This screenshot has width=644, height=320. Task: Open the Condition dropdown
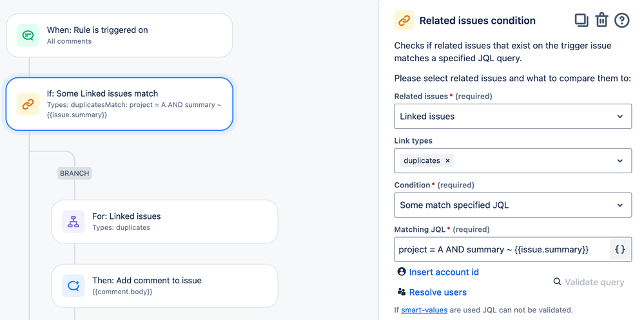(512, 205)
